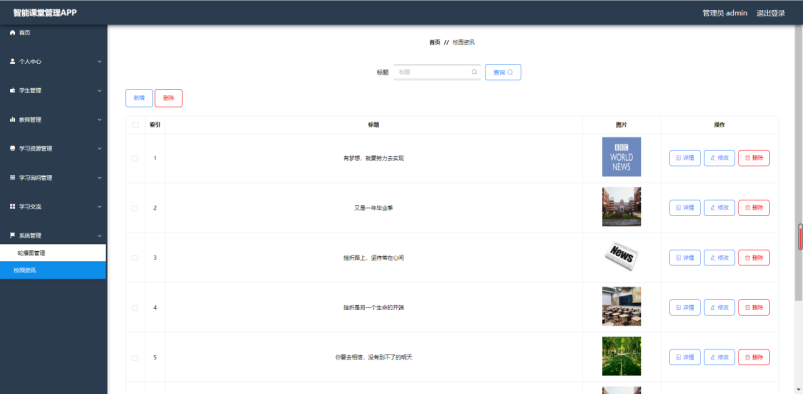Click 修改 for row 1
This screenshot has height=394, width=803.
[720, 158]
